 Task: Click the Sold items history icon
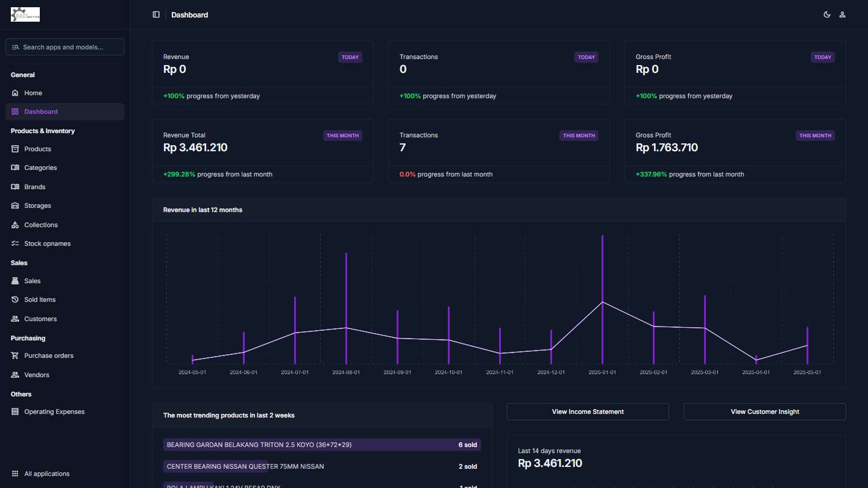coord(15,299)
